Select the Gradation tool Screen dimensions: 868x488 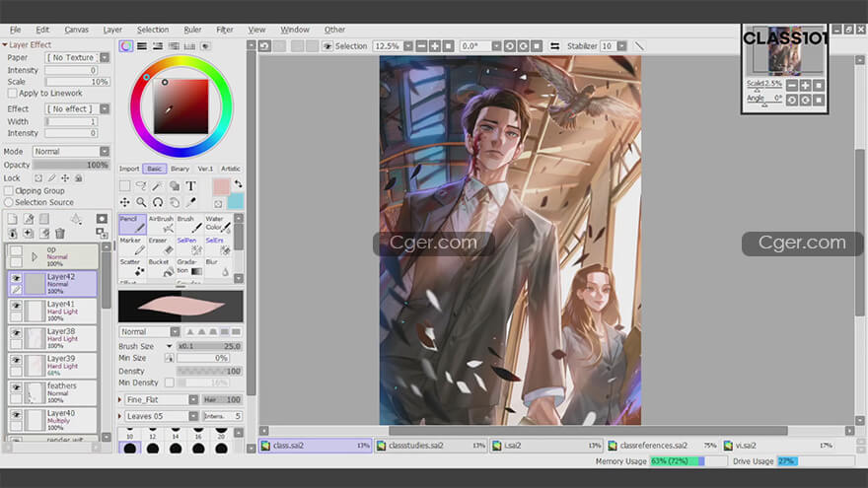click(189, 268)
